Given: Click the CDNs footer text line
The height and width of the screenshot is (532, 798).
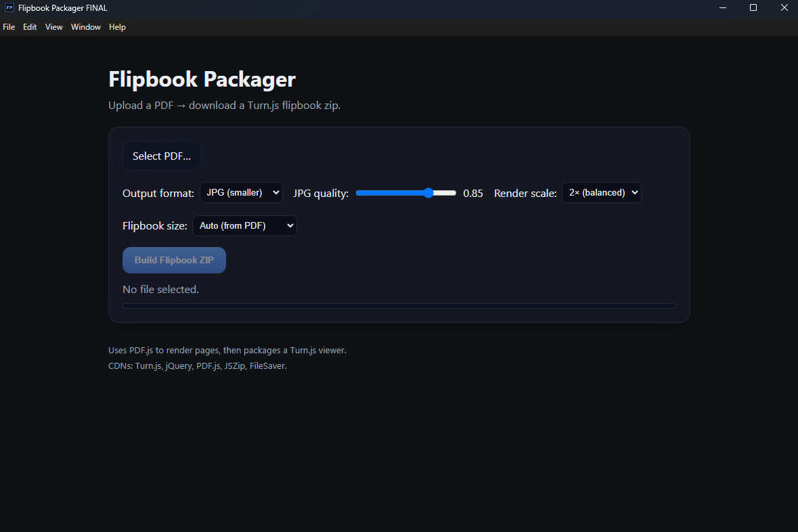Looking at the screenshot, I should tap(198, 366).
